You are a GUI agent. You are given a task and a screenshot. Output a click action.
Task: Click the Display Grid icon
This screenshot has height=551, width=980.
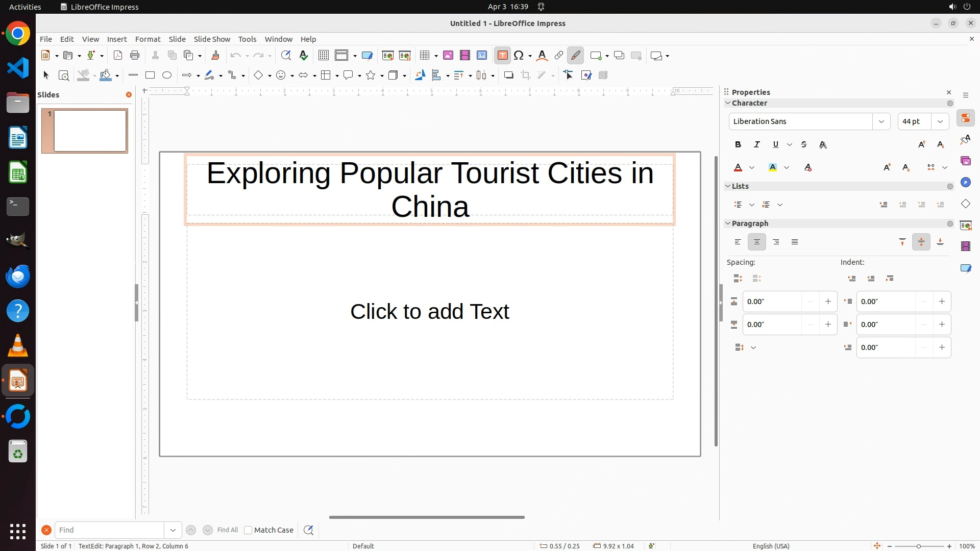[323, 56]
